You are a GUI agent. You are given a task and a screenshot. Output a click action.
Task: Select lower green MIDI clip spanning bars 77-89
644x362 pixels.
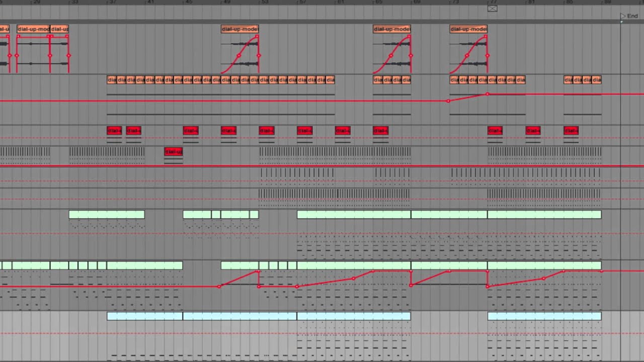tap(544, 265)
